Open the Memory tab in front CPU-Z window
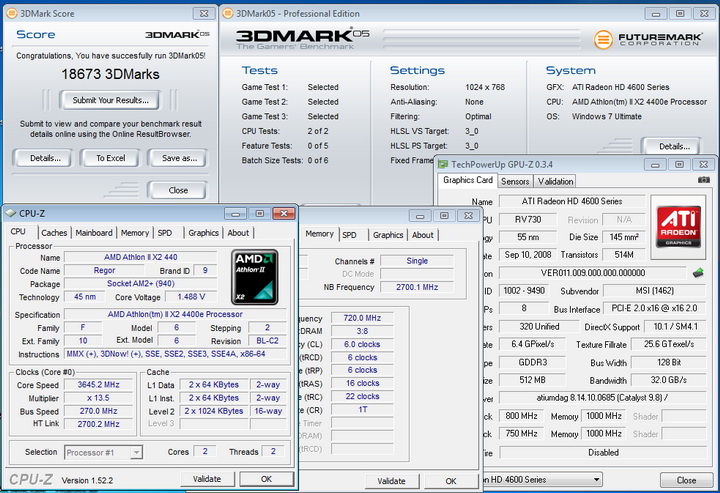The width and height of the screenshot is (720, 493). 135,233
